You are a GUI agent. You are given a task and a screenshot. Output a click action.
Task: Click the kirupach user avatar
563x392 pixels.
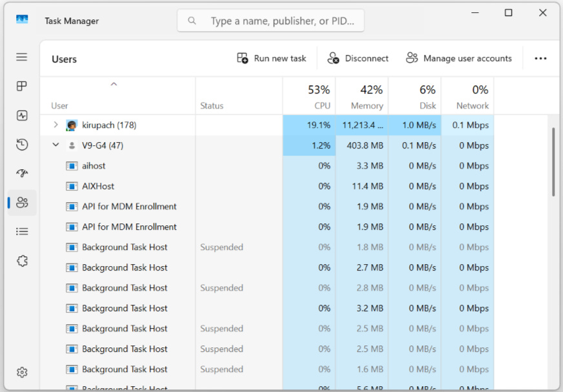(72, 125)
